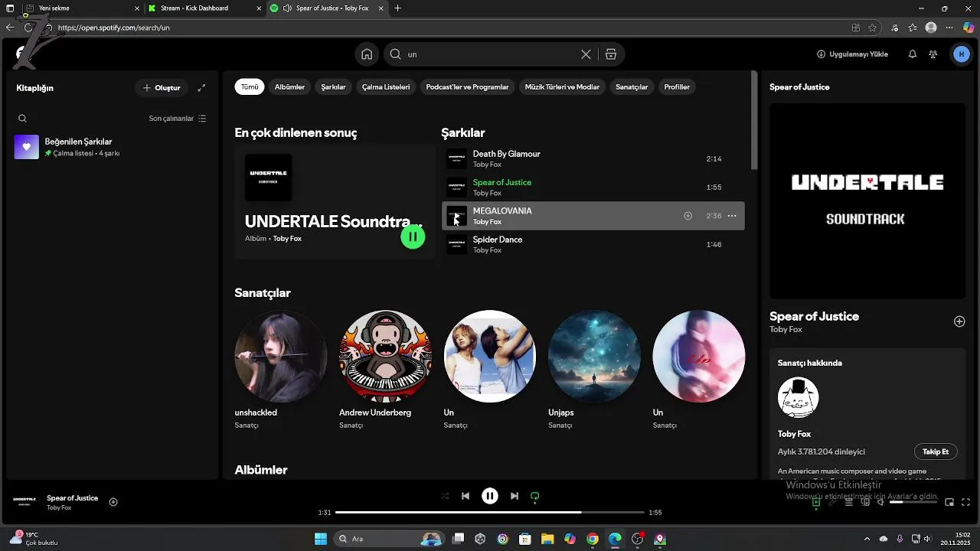Add current song to liked from player bar
Screen dimensions: 980x551
click(113, 502)
